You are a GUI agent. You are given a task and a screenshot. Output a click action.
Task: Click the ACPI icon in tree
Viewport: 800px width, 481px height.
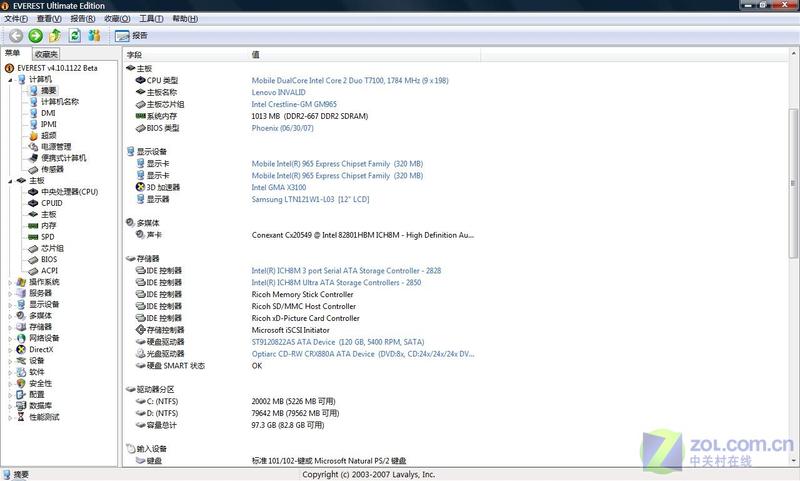pyautogui.click(x=33, y=271)
